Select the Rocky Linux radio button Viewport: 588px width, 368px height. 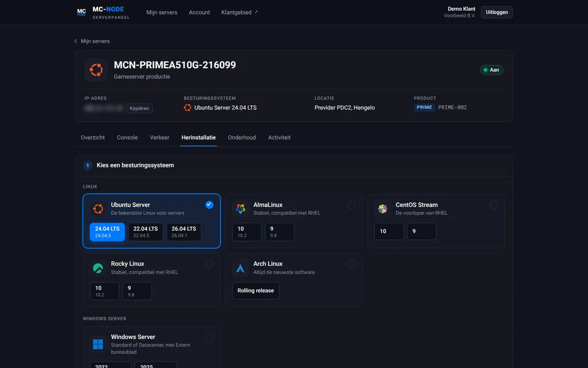point(210,264)
